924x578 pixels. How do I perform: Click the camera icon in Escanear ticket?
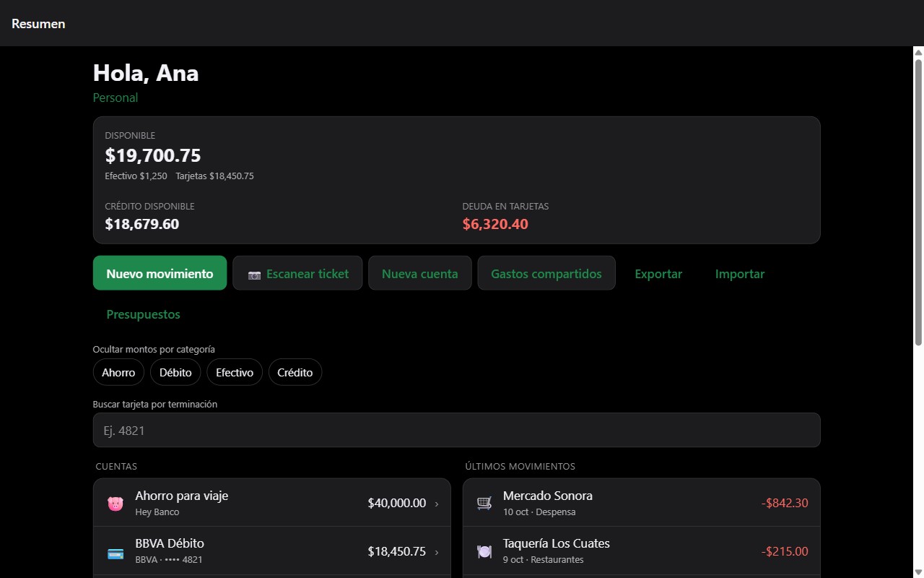pyautogui.click(x=254, y=275)
